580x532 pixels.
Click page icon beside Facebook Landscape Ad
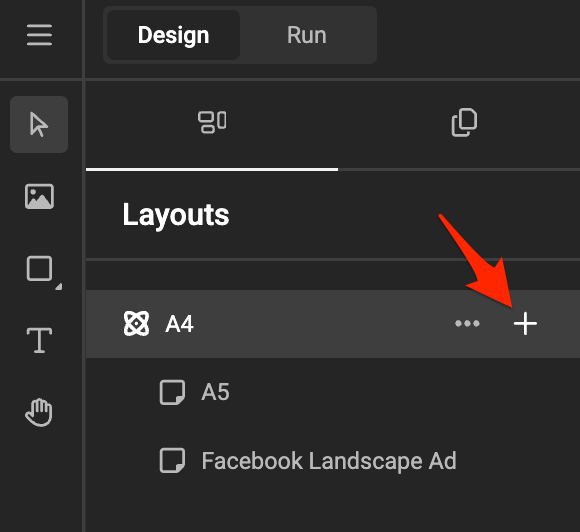coord(172,461)
